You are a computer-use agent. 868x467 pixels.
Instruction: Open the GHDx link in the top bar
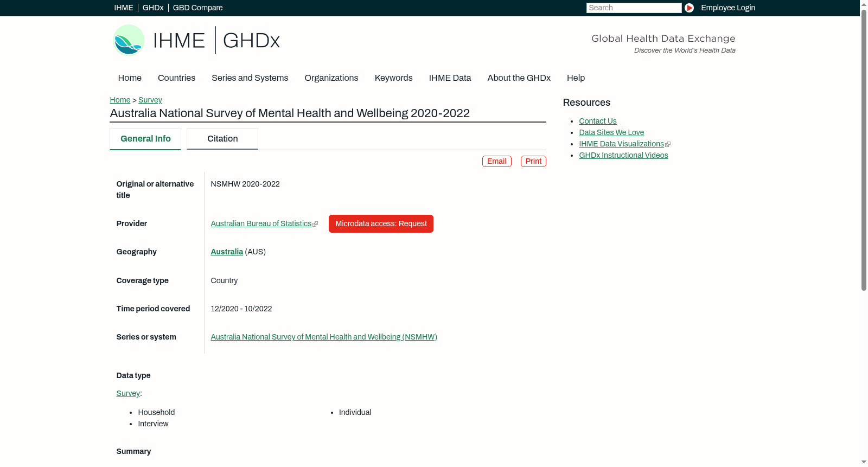153,8
